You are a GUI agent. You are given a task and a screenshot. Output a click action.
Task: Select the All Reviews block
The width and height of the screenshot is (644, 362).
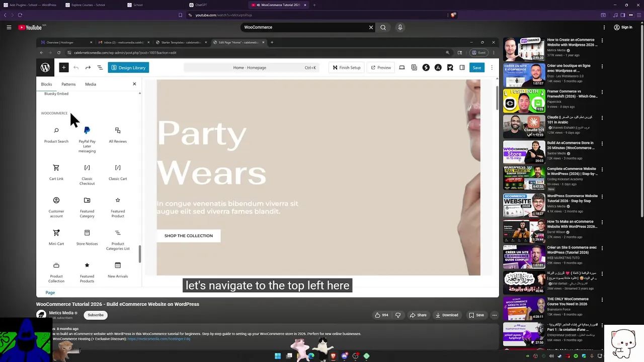click(118, 136)
